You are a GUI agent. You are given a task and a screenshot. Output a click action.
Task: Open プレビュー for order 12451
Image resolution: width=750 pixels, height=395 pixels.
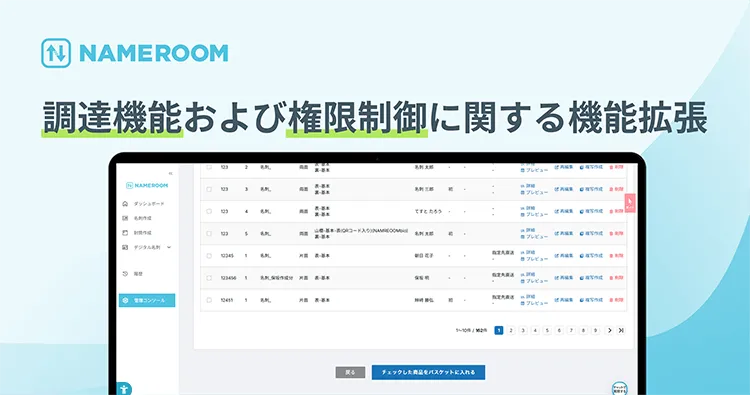coord(534,303)
